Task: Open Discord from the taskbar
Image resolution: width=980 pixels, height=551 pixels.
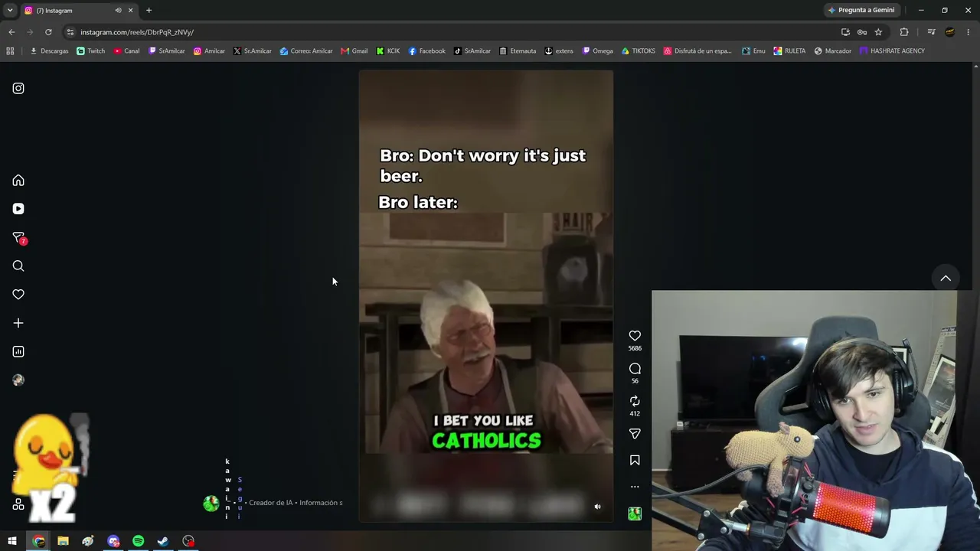Action: click(x=113, y=541)
